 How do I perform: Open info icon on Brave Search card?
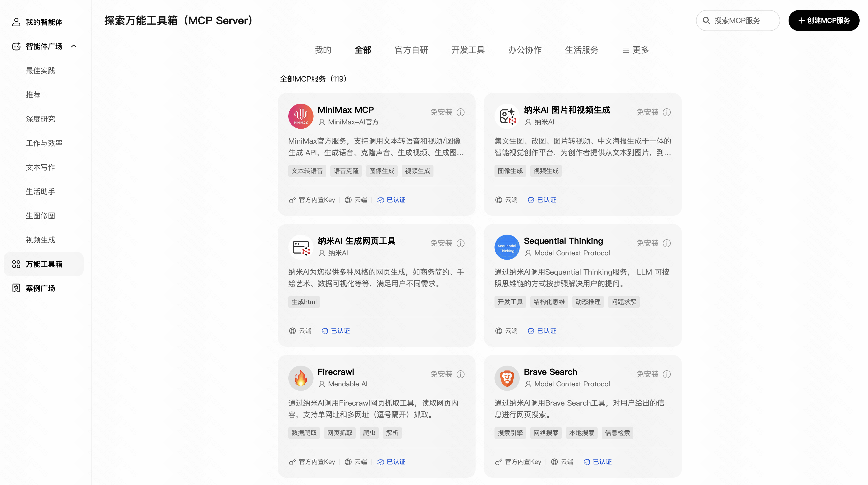(667, 375)
